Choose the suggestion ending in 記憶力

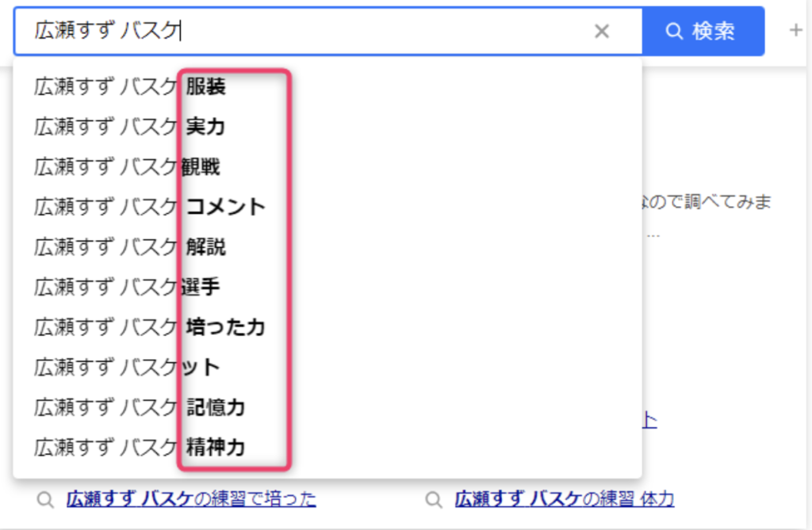pos(140,407)
